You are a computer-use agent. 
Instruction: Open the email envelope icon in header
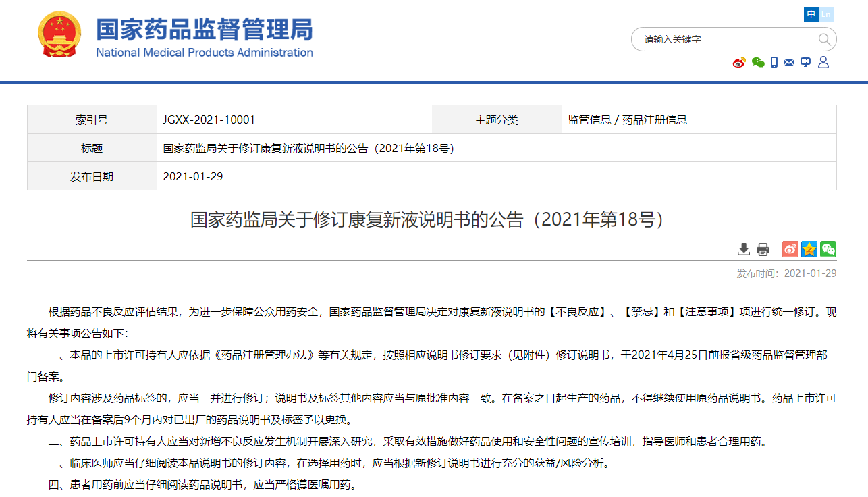[x=789, y=63]
